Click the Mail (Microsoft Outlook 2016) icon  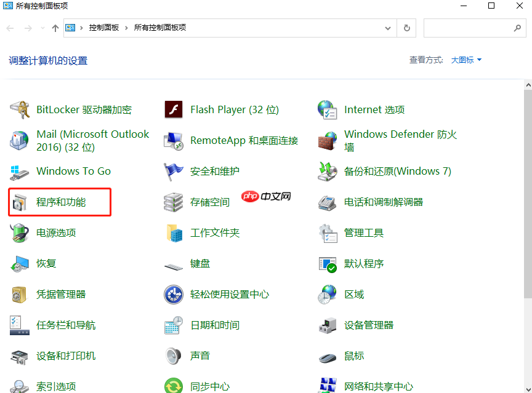coord(20,140)
